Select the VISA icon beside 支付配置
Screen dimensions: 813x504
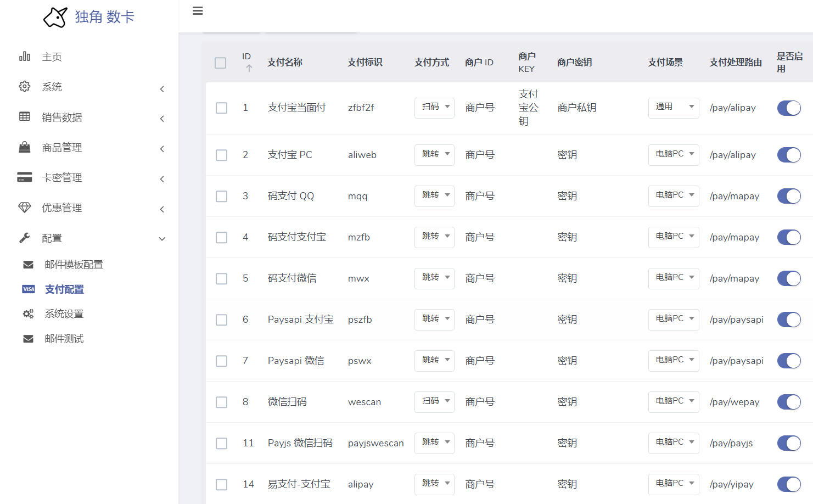point(28,289)
